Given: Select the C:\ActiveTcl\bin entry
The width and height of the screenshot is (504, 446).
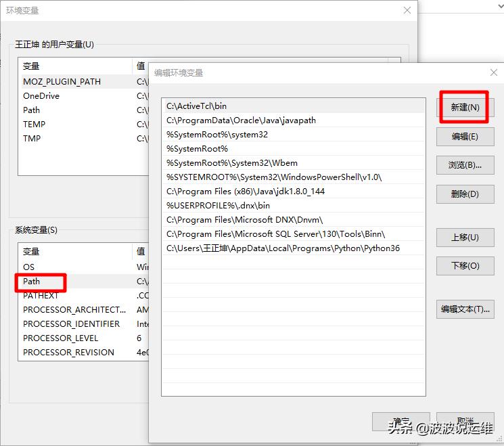Looking at the screenshot, I should [294, 106].
